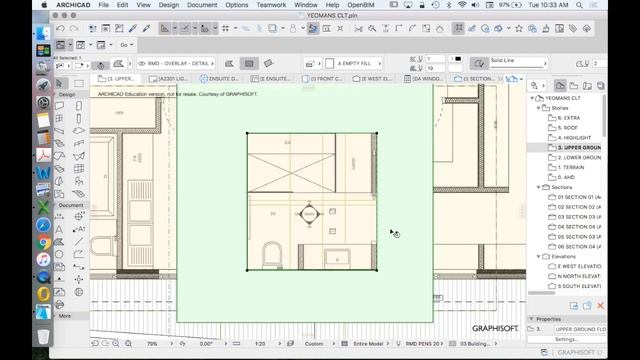Select the Circle/Arc tool in Document toolbox
Screen dimensions: 640x360
pyautogui.click(x=60, y=254)
